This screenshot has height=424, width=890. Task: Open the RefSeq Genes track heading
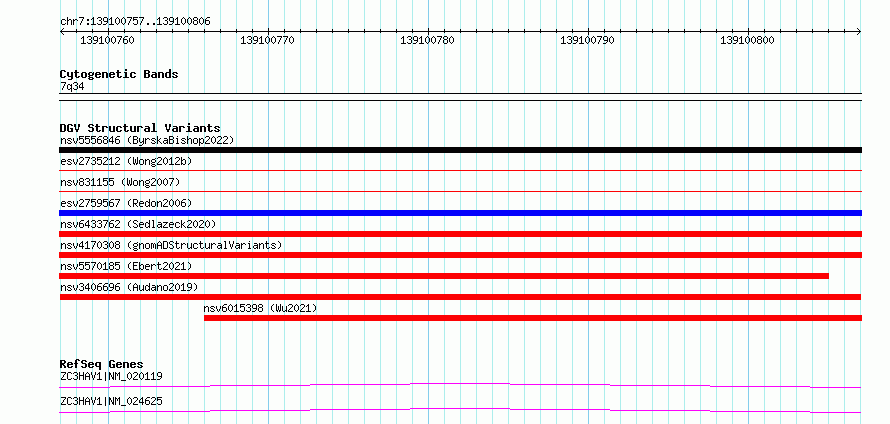pos(101,364)
